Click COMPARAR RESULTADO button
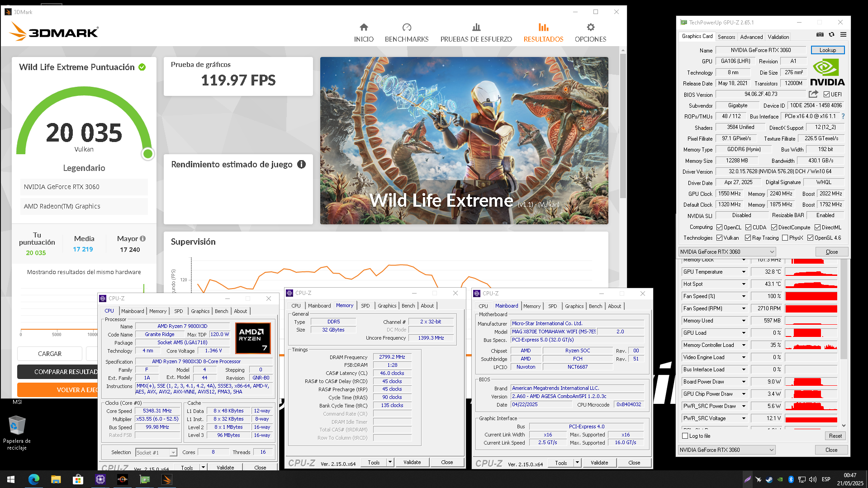Image resolution: width=868 pixels, height=488 pixels. pyautogui.click(x=58, y=372)
